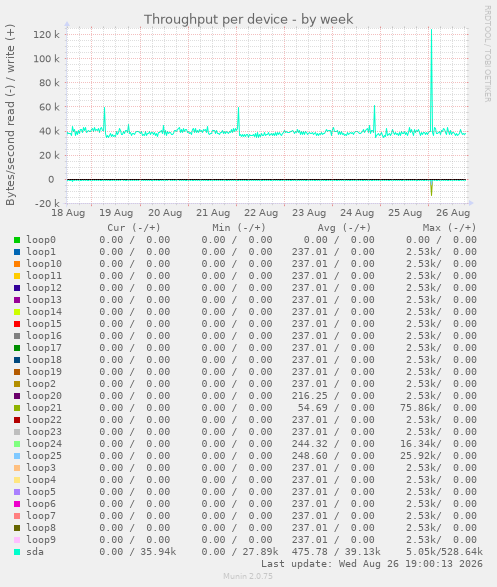Select the loop19 legend label

tap(44, 372)
